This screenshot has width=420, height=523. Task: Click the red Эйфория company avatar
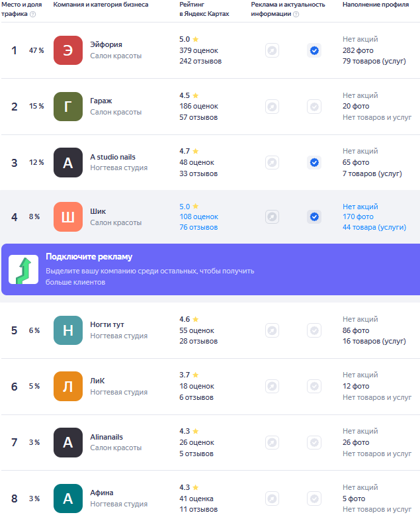pos(68,50)
